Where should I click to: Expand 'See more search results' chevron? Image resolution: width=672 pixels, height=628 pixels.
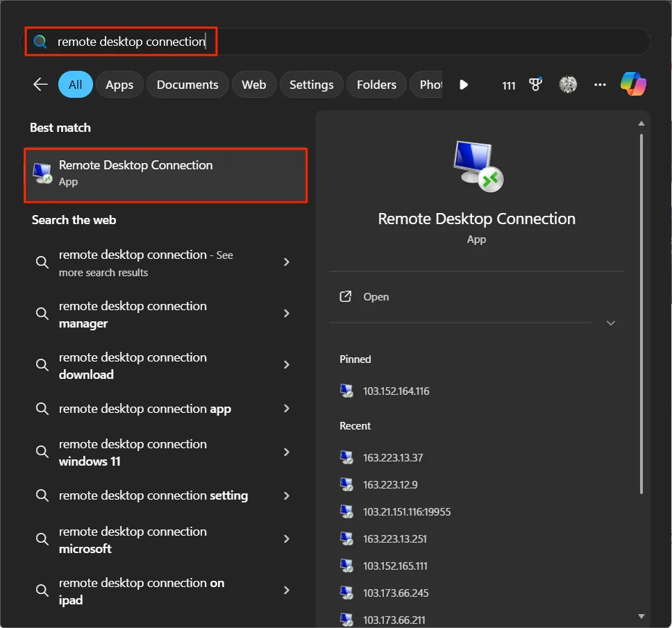pos(287,262)
